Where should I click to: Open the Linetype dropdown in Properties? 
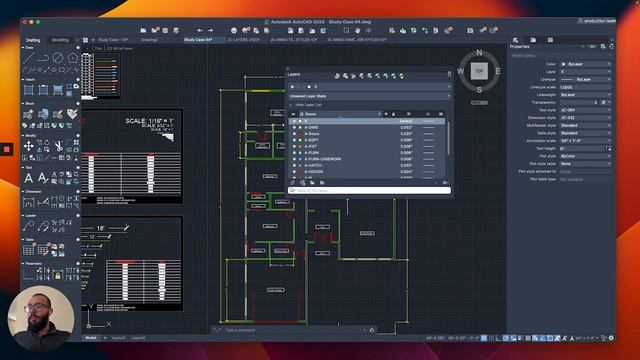tap(585, 80)
